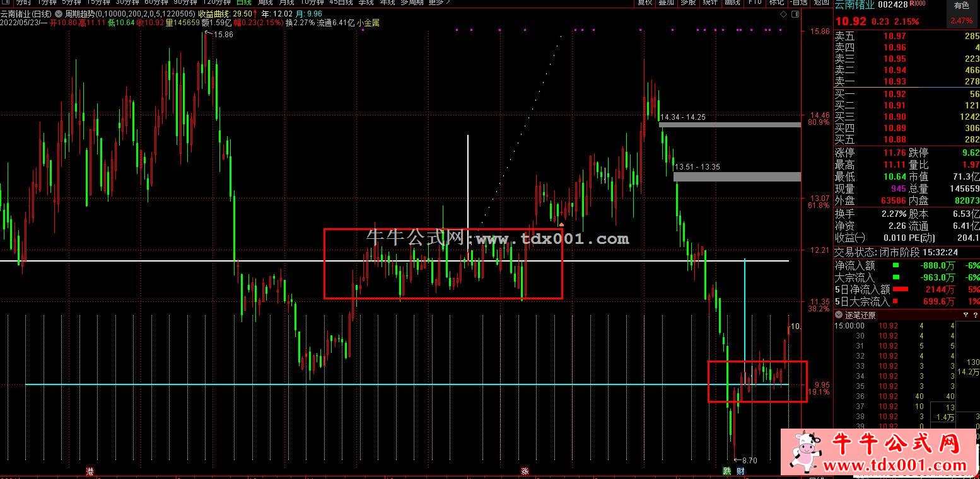This screenshot has height=479, width=980.
Task: Switch to 10分钟 period tab
Action: 312,3
